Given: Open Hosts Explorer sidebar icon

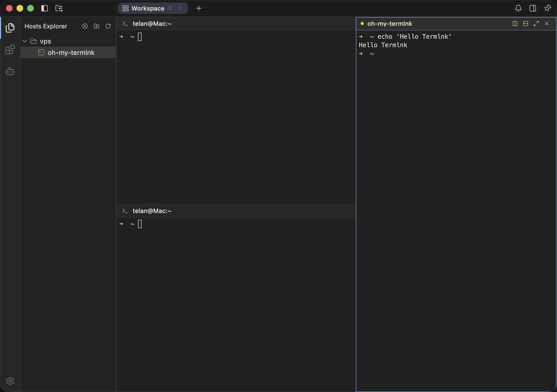Looking at the screenshot, I should tap(10, 28).
